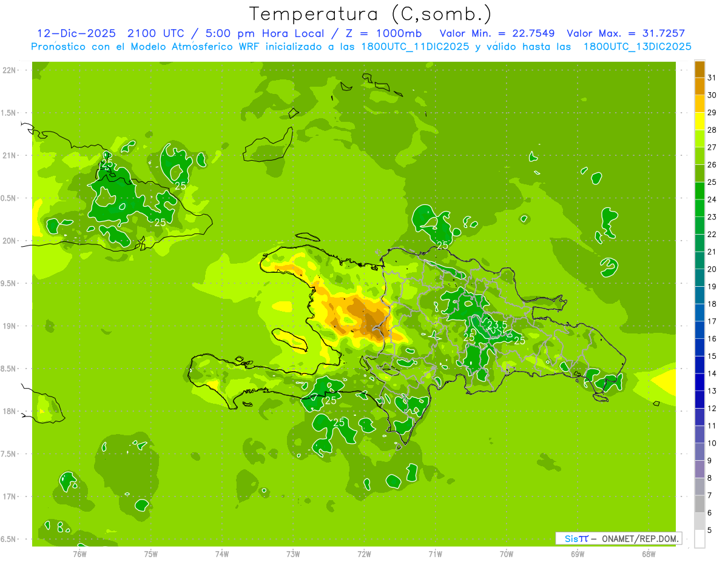
Task: Select the green legend swatch between 24 and 25
Action: [x=699, y=190]
